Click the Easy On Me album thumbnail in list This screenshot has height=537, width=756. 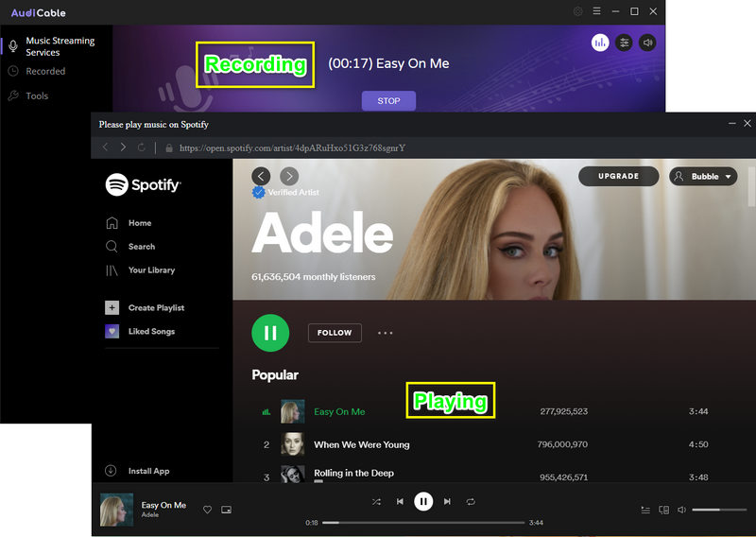293,411
